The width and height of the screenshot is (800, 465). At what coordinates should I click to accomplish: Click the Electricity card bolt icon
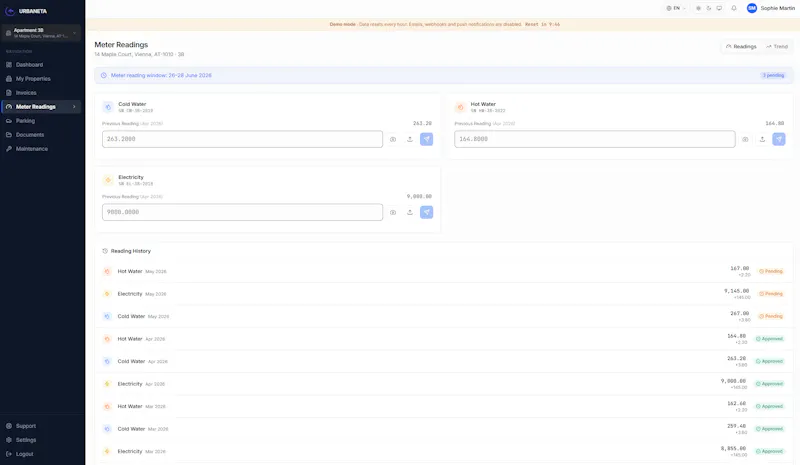pos(108,180)
